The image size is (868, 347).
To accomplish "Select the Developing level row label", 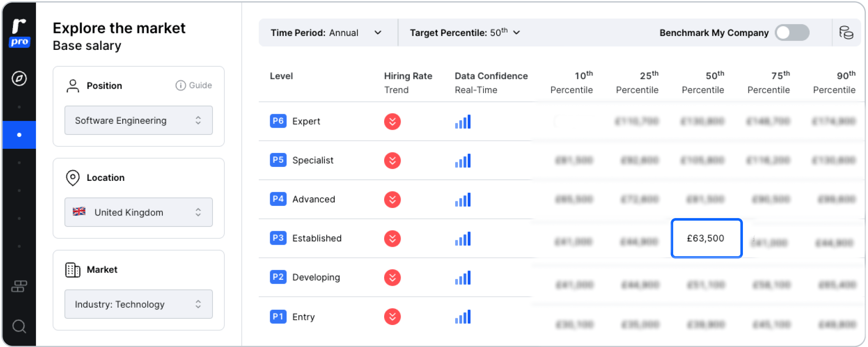I will 316,277.
